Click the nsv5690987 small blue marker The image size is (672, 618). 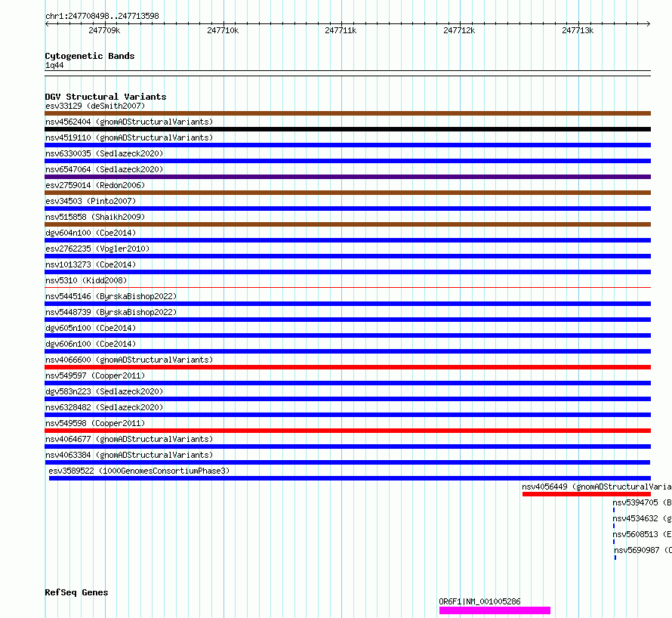click(615, 558)
